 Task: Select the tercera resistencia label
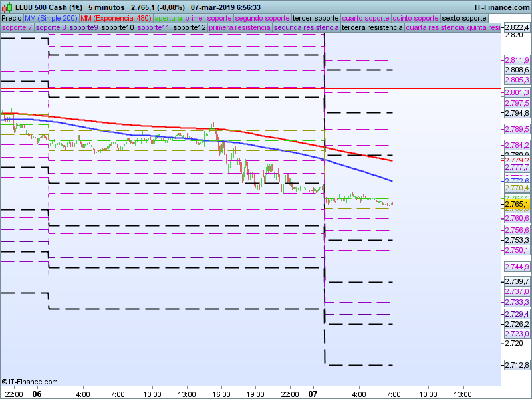click(x=371, y=28)
